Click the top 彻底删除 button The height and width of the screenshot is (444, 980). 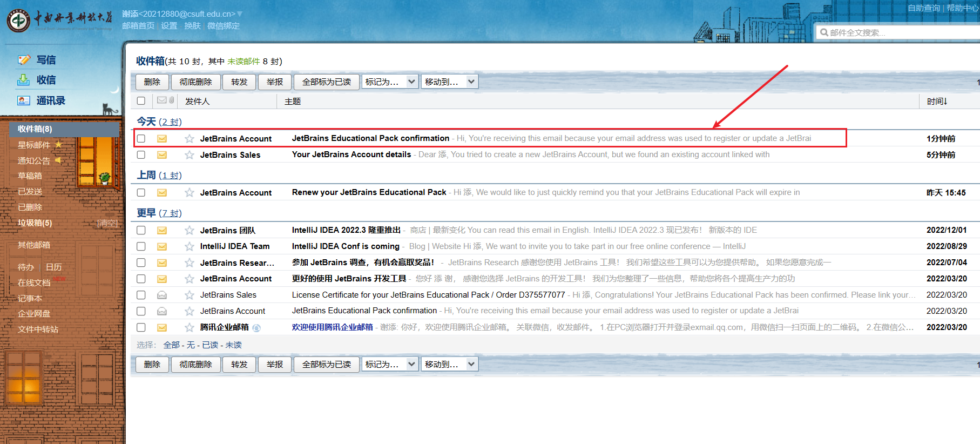196,82
